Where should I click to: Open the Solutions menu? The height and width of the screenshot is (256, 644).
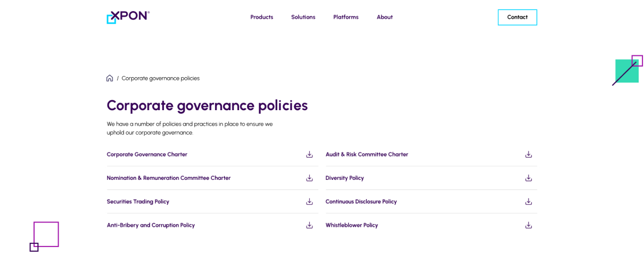click(x=303, y=17)
